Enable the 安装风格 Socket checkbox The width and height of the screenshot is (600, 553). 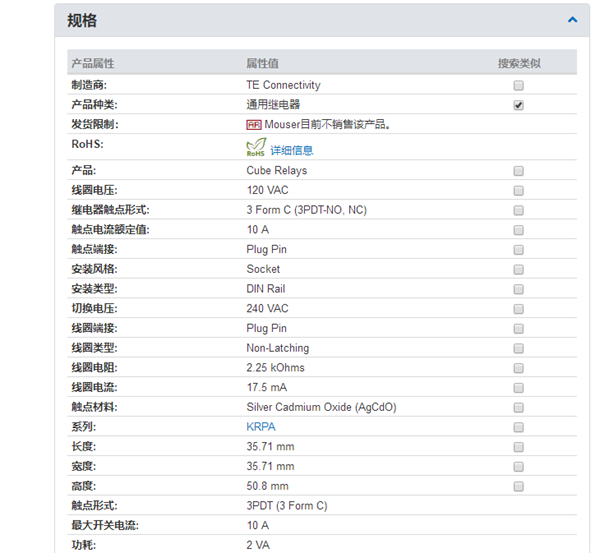518,269
